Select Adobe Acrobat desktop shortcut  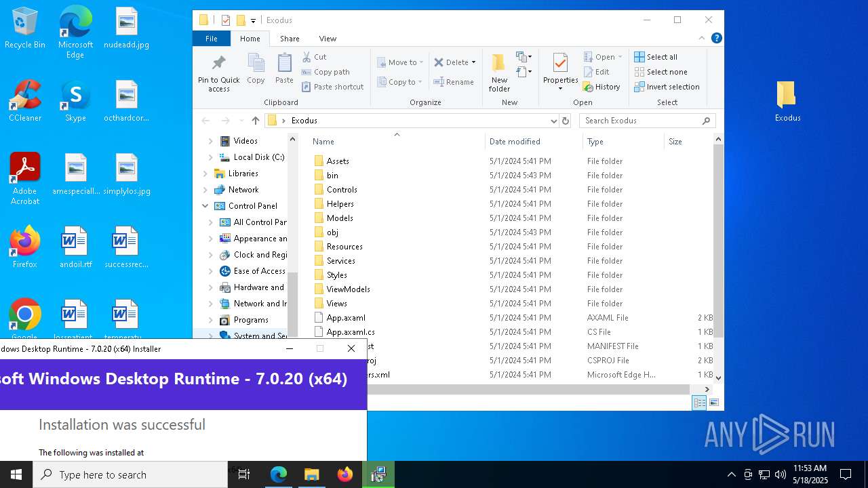click(25, 179)
